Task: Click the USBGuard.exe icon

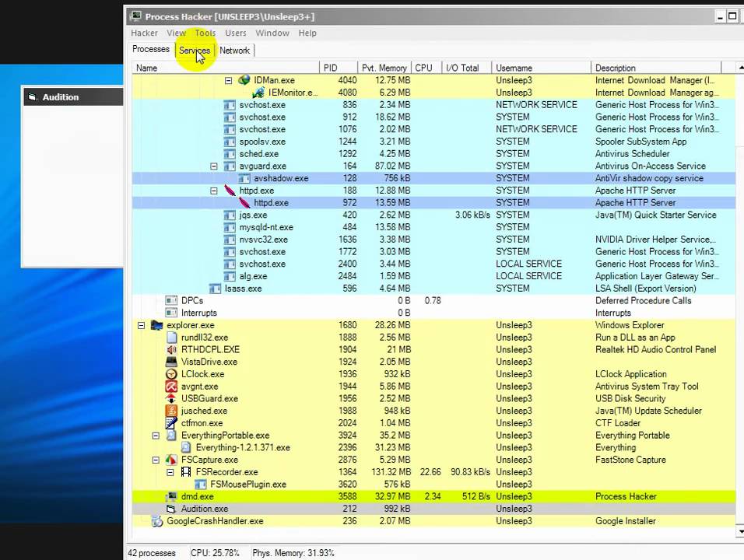Action: pyautogui.click(x=171, y=398)
